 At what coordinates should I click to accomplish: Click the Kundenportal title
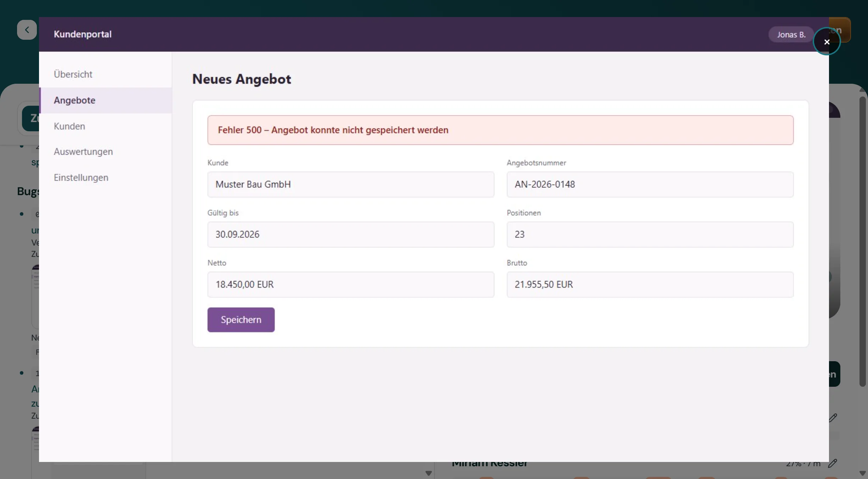[x=83, y=34]
